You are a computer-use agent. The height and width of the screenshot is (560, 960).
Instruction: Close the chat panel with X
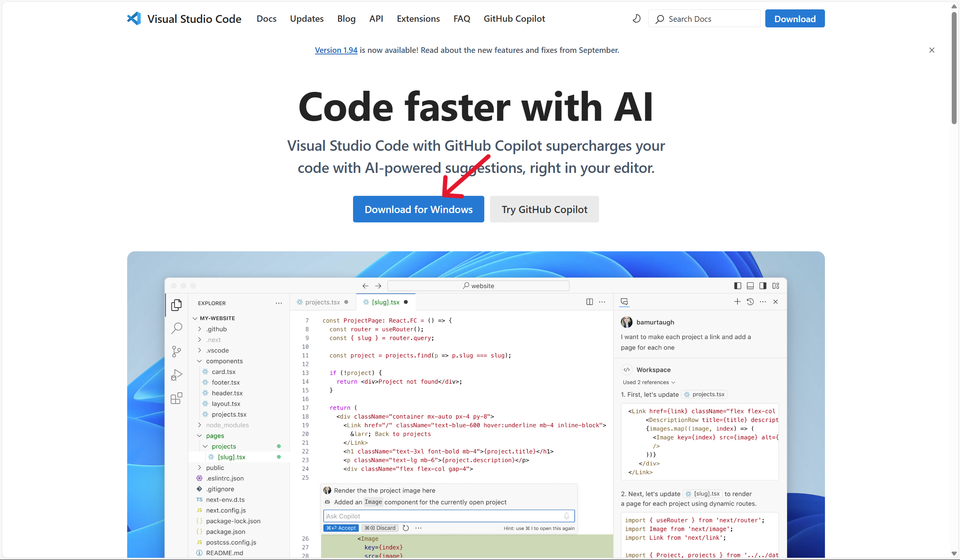(775, 302)
